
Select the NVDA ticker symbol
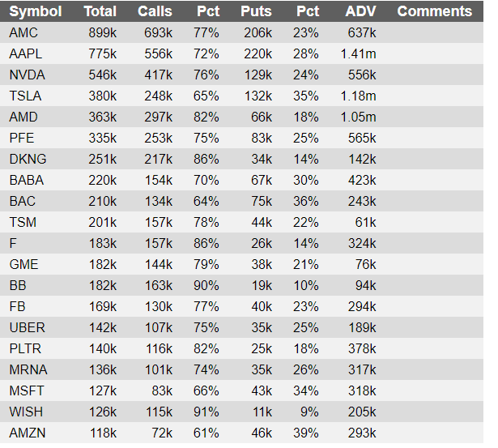click(x=27, y=75)
